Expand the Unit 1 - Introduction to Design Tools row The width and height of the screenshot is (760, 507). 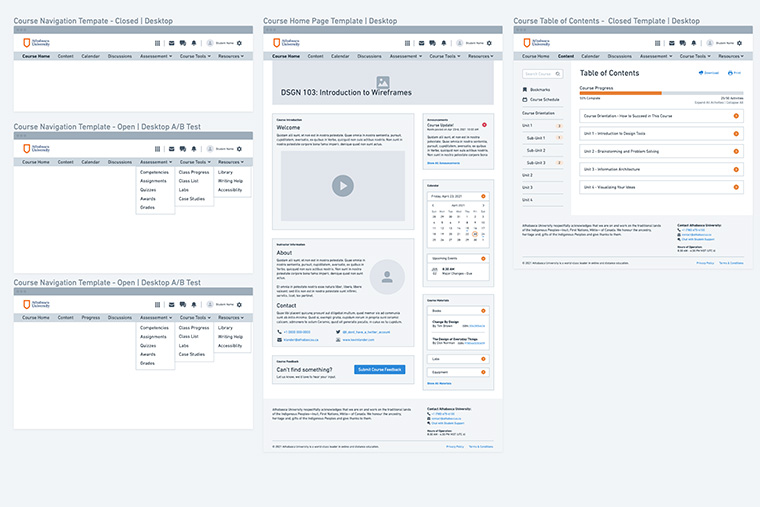click(736, 133)
